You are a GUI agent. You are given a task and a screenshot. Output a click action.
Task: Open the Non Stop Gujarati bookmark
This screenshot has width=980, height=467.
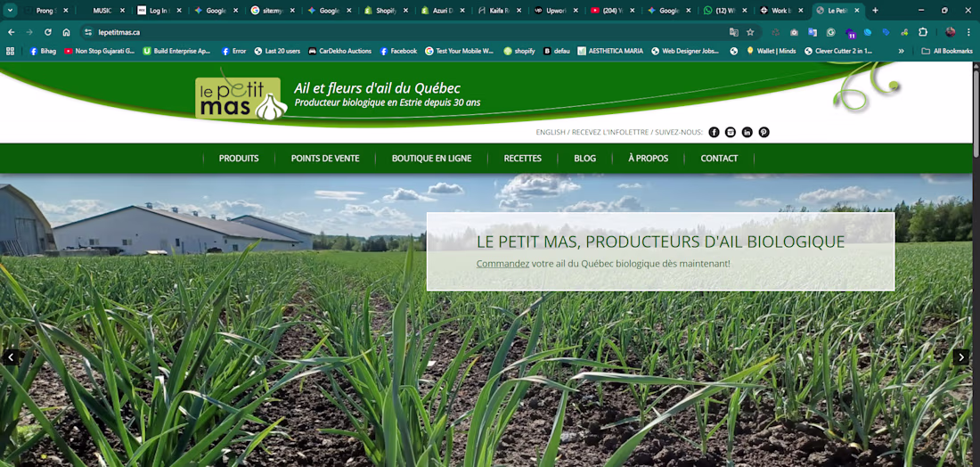click(100, 52)
